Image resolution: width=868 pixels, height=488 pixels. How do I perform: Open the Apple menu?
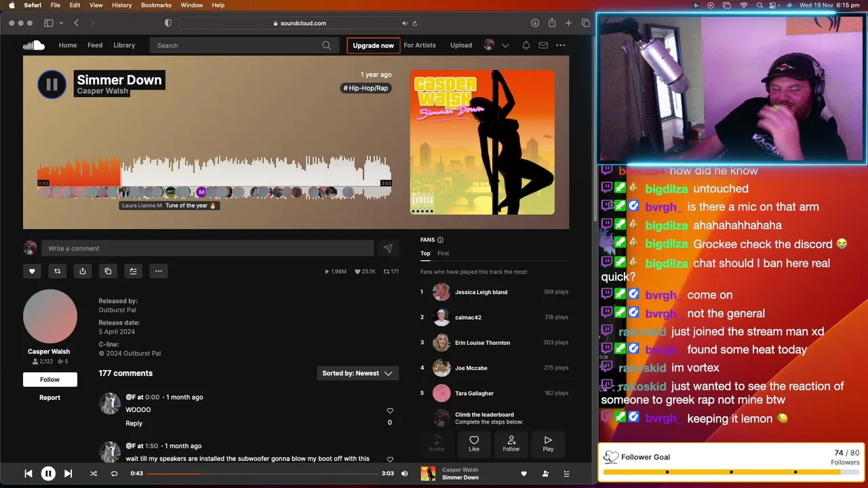pos(11,5)
